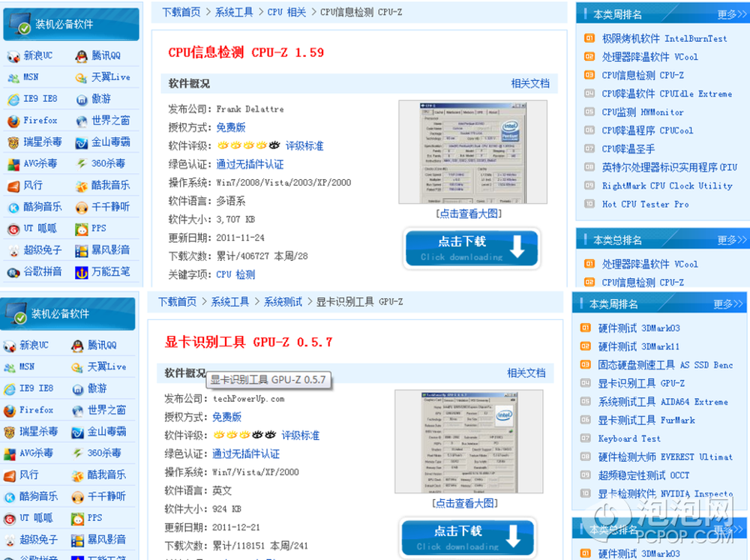Viewport: 750px width, 560px height.
Task: Click the 免费版 license link for CPU-Z
Action: (230, 127)
